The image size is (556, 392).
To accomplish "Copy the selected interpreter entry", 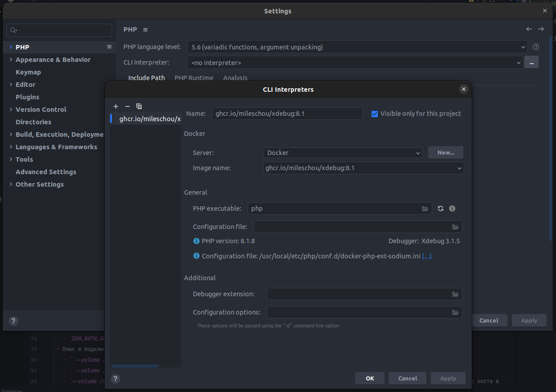I will (x=139, y=106).
